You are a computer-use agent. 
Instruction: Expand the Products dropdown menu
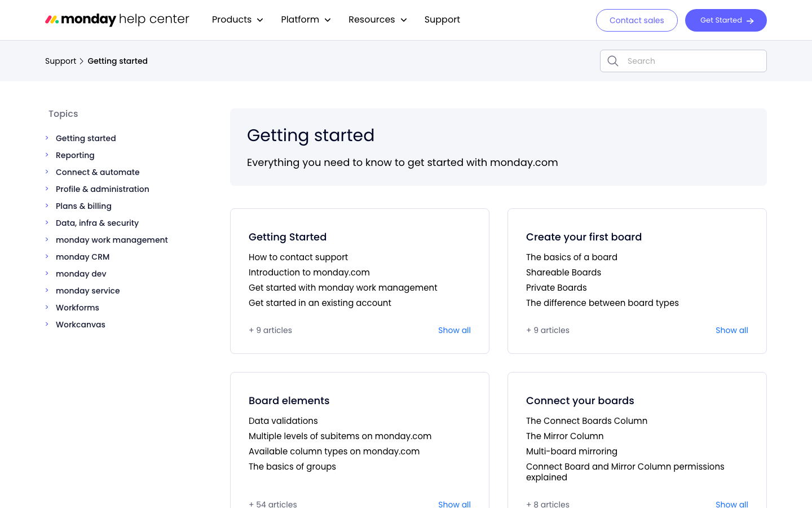tap(237, 20)
